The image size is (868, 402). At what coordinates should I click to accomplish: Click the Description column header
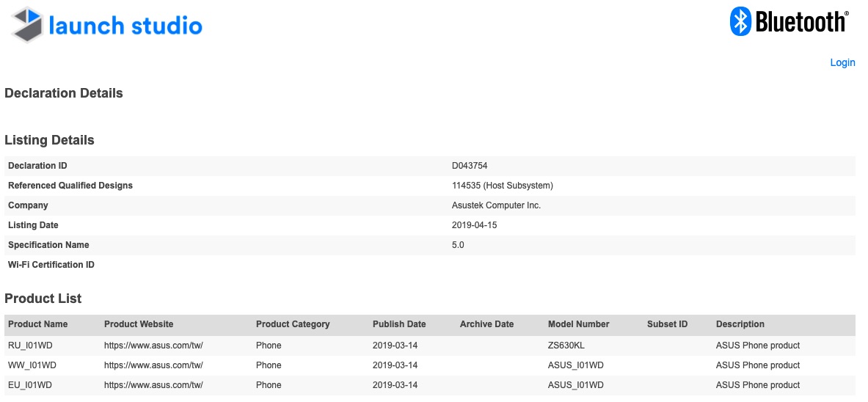point(740,324)
